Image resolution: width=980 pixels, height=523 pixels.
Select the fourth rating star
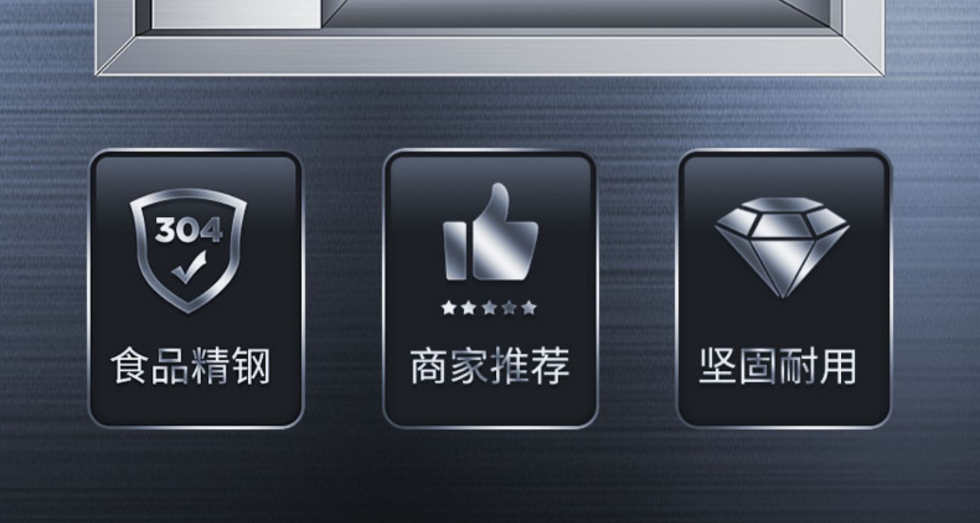[x=509, y=308]
